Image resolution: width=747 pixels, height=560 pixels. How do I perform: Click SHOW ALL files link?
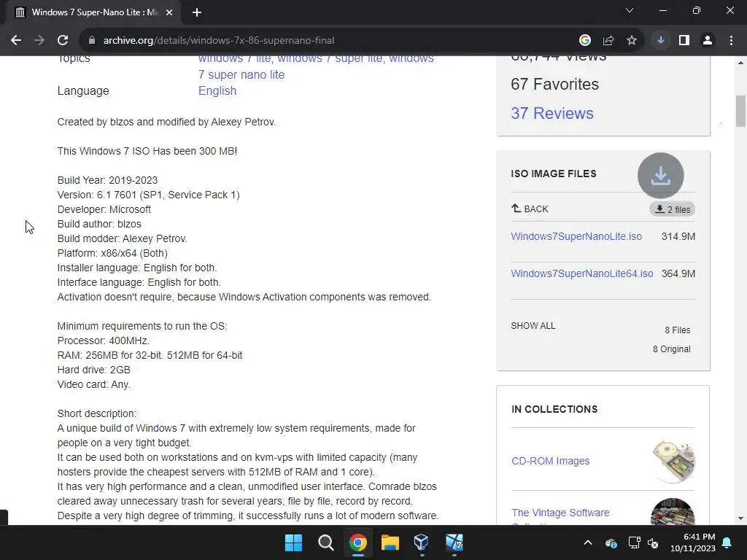(533, 326)
